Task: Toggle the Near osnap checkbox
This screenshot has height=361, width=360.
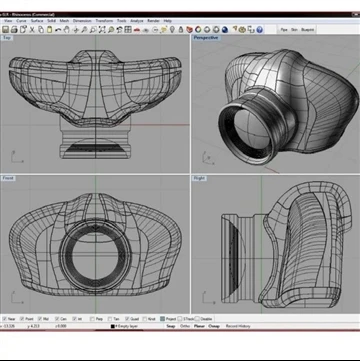Action: [4, 319]
